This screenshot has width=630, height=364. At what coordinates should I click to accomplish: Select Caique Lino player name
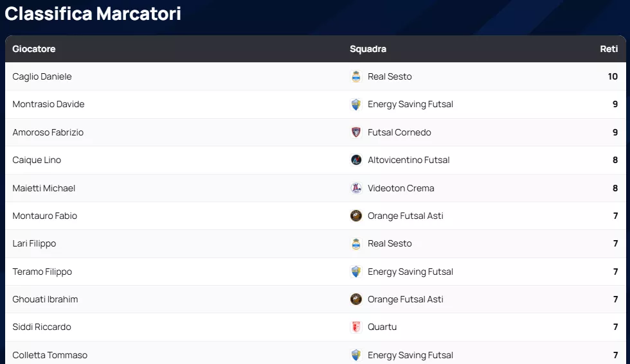[37, 160]
